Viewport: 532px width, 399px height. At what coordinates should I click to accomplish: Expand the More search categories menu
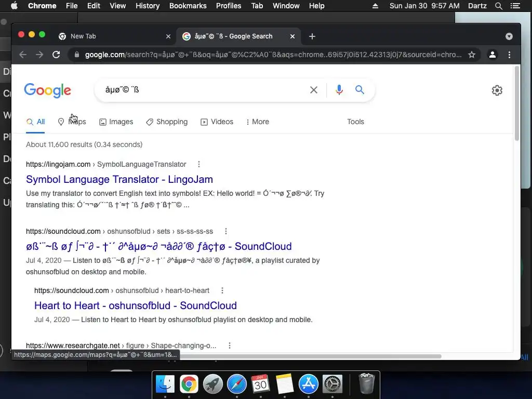coord(258,122)
